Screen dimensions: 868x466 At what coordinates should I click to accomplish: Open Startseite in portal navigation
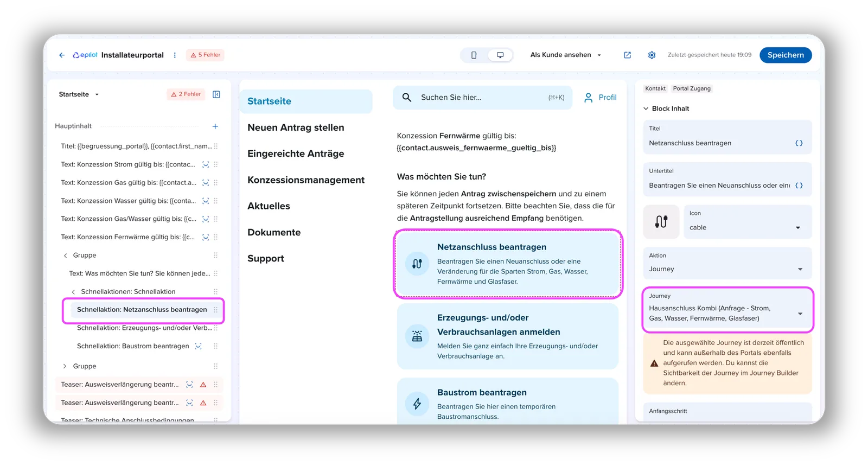[306, 101]
